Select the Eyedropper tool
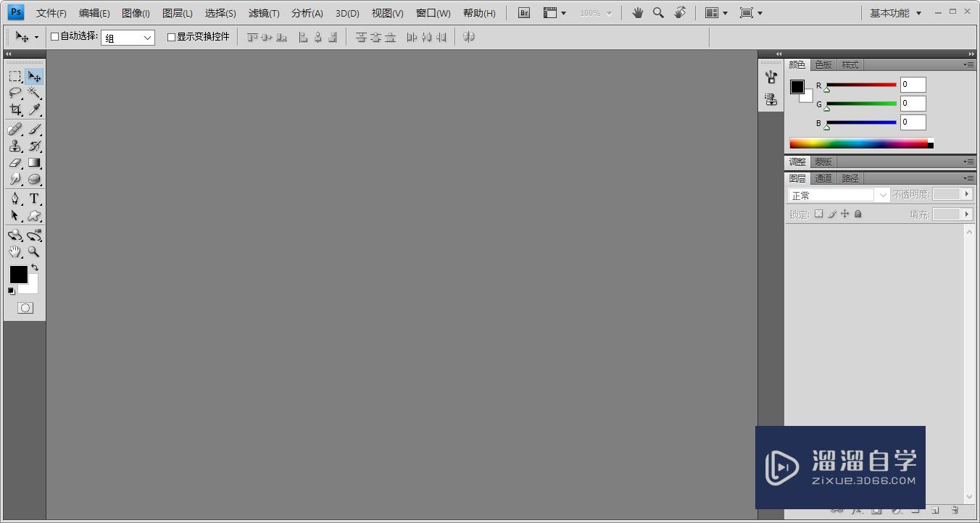This screenshot has height=523, width=980. tap(34, 109)
